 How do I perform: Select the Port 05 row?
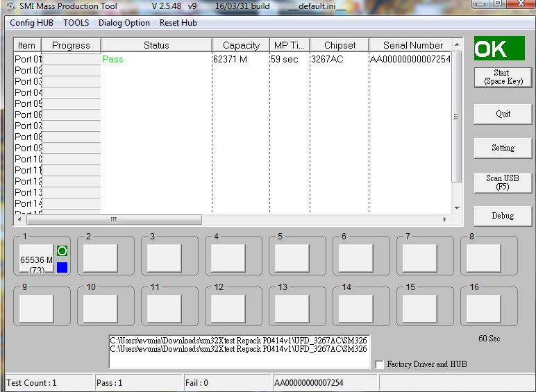[x=233, y=103]
